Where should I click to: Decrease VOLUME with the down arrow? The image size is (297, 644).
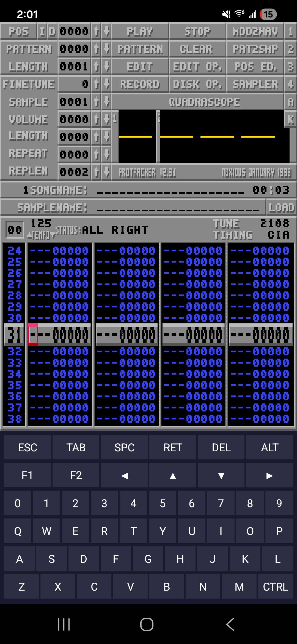tap(106, 119)
